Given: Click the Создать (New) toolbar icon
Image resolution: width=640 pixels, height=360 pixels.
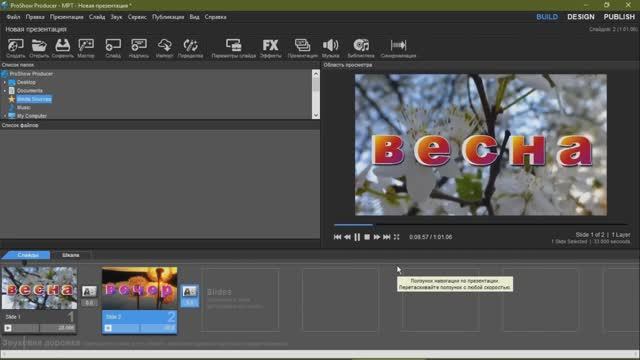Looking at the screenshot, I should point(16,48).
